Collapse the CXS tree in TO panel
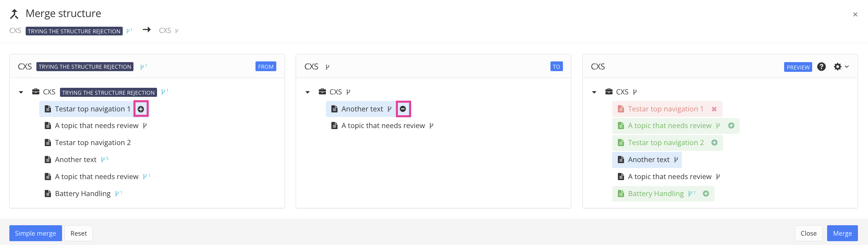This screenshot has width=868, height=245. point(307,92)
